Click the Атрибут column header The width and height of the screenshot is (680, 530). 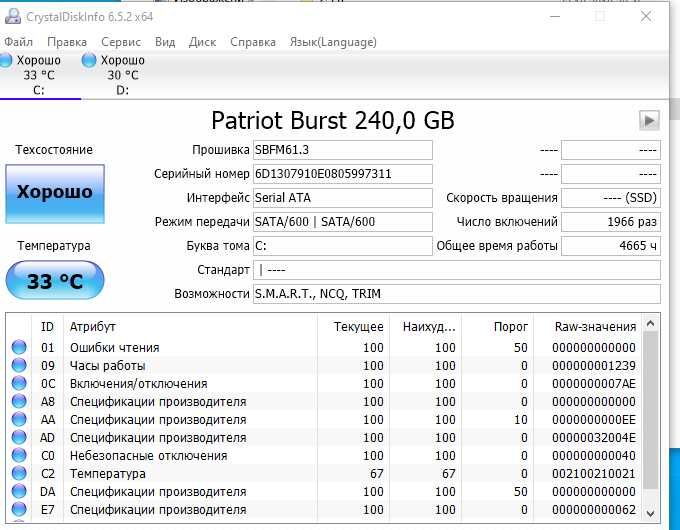[x=190, y=327]
